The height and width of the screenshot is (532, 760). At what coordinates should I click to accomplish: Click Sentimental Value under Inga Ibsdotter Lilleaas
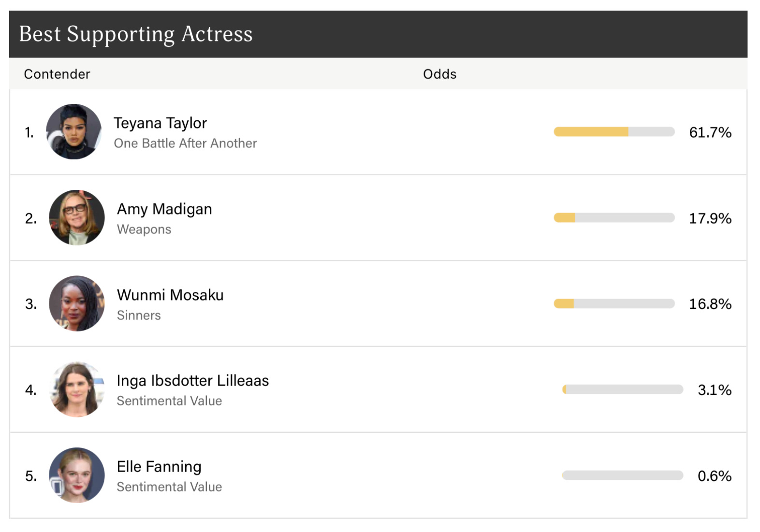coord(169,401)
